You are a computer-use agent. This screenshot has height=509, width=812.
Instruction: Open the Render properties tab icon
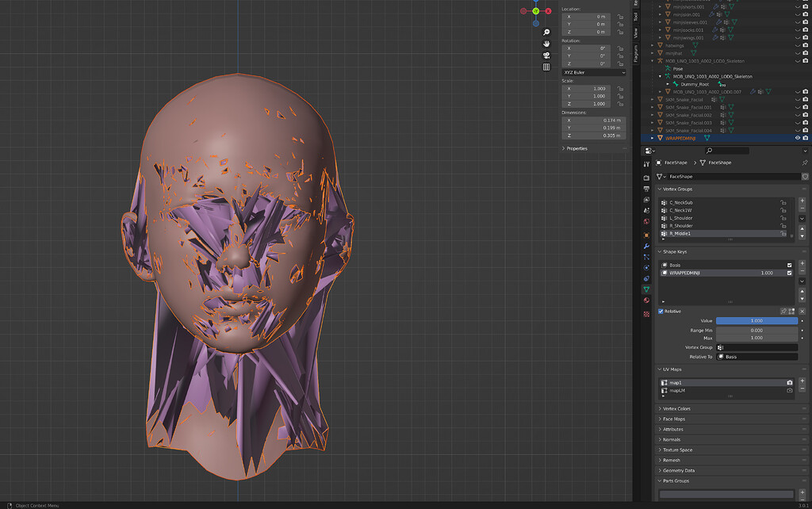(646, 178)
